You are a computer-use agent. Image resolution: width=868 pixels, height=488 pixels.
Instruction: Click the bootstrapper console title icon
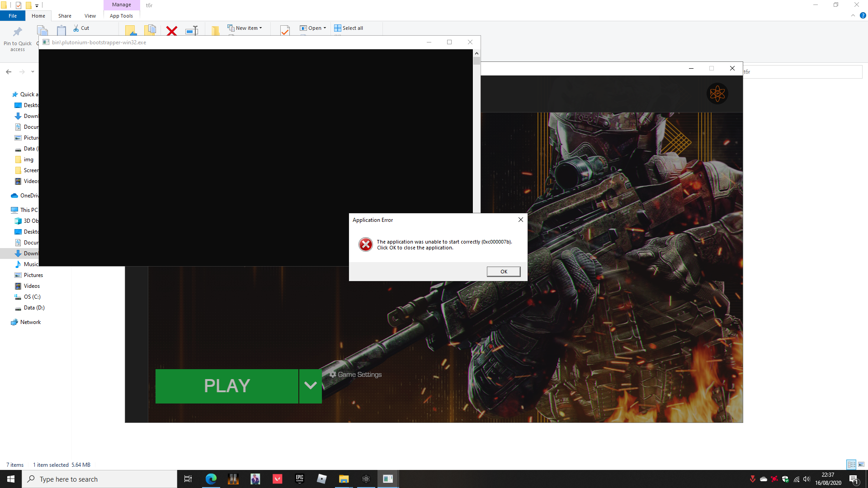tap(46, 42)
